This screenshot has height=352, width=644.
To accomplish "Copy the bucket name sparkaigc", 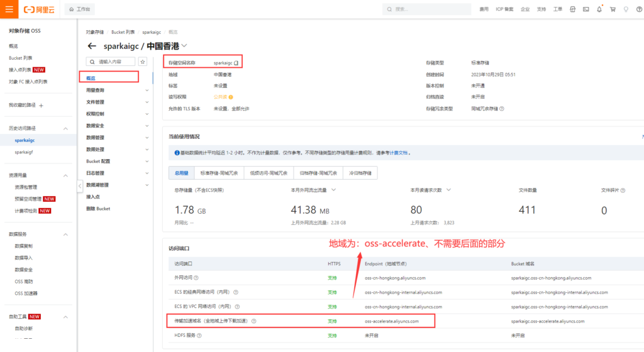I will (236, 63).
